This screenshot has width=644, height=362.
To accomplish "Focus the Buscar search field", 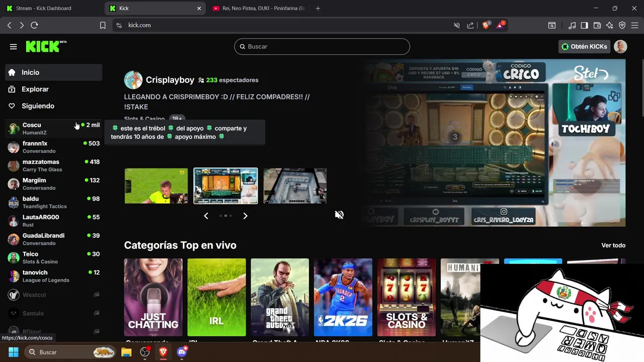I will point(322,46).
